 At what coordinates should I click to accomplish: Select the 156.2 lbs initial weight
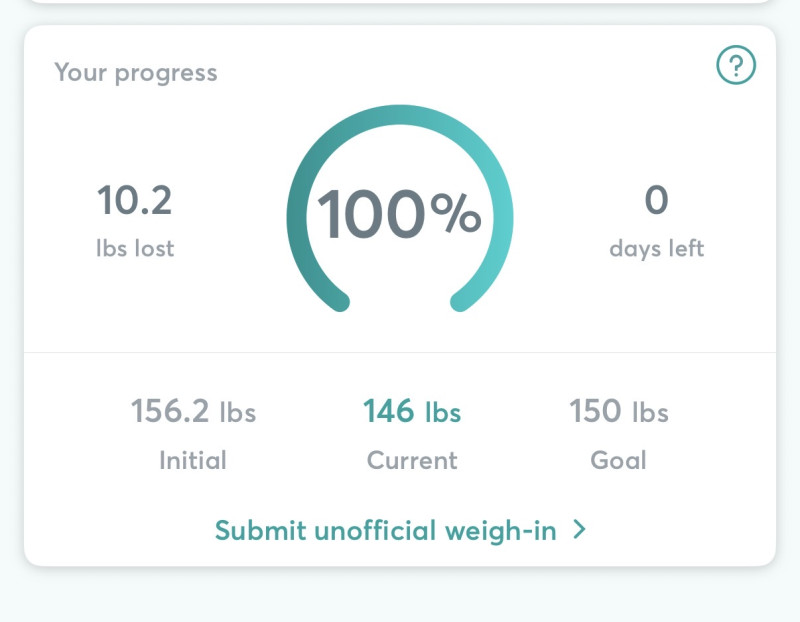[x=193, y=411]
